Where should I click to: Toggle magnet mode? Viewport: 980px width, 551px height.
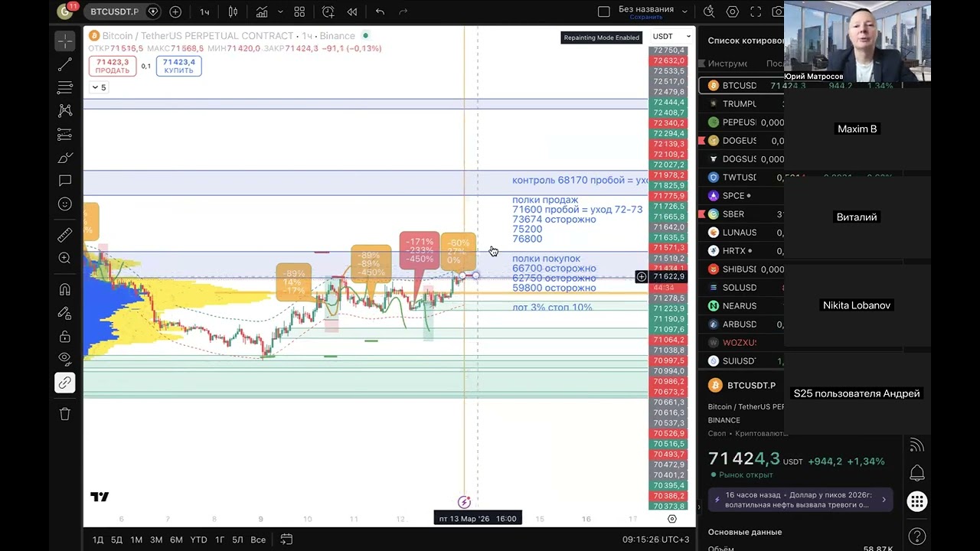(x=65, y=289)
